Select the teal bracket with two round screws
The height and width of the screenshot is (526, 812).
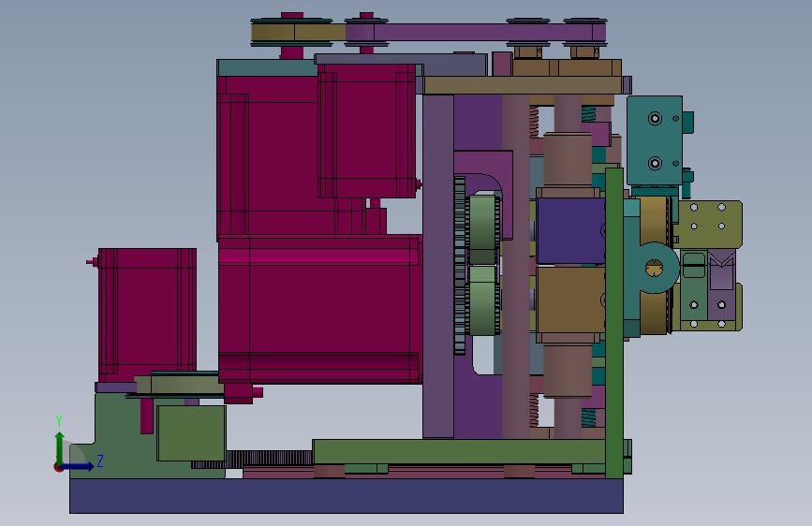point(655,140)
